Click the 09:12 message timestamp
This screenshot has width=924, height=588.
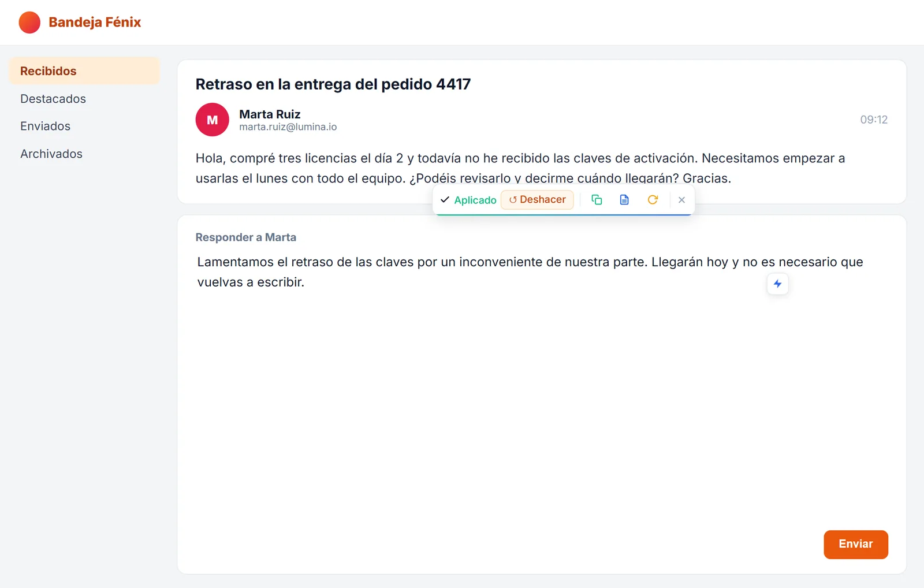tap(874, 120)
